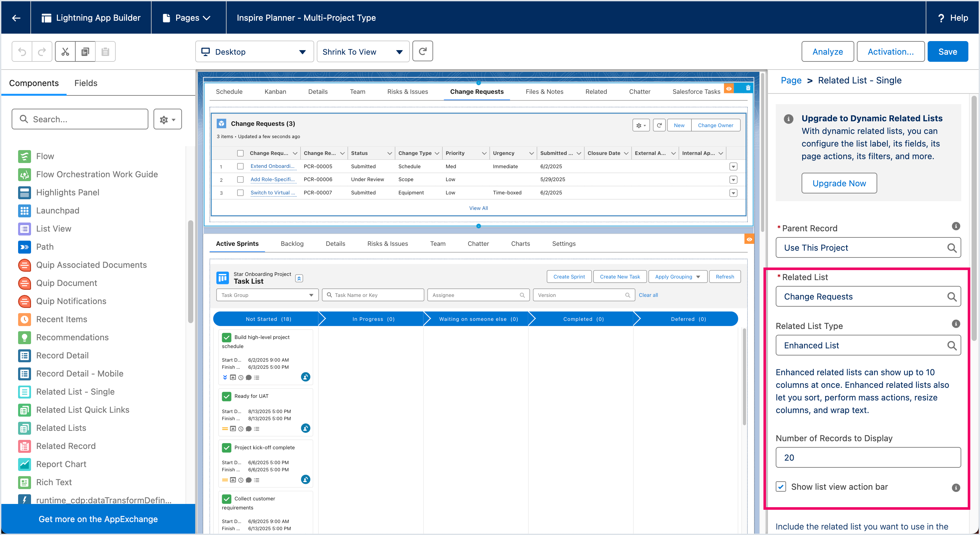Image resolution: width=980 pixels, height=535 pixels.
Task: Toggle the orange visibility eye on top tabs component
Action: click(729, 88)
